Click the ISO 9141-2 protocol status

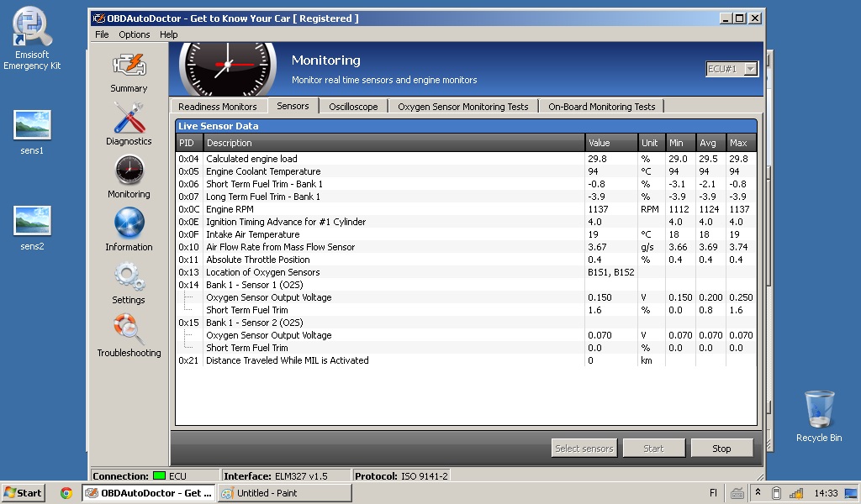coord(425,476)
